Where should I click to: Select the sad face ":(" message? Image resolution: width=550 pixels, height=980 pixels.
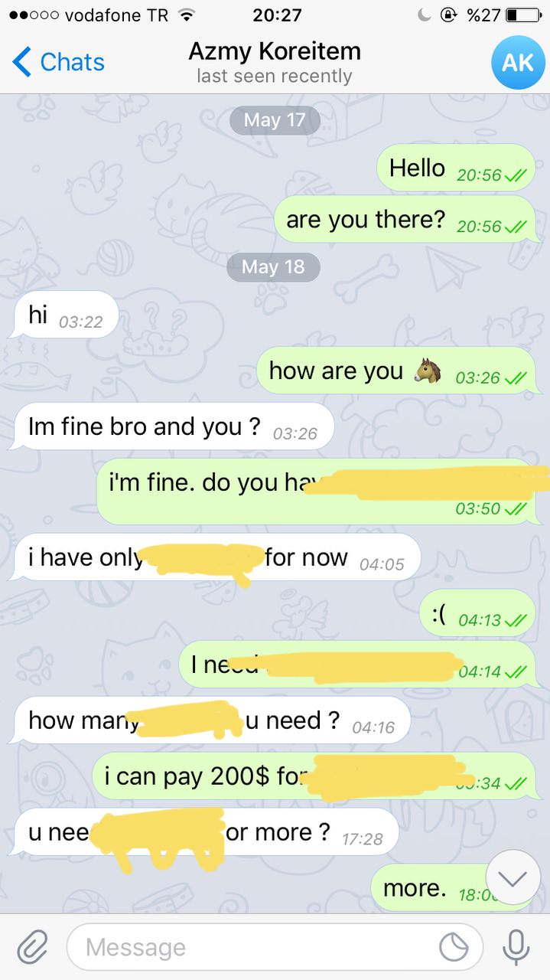click(x=477, y=613)
